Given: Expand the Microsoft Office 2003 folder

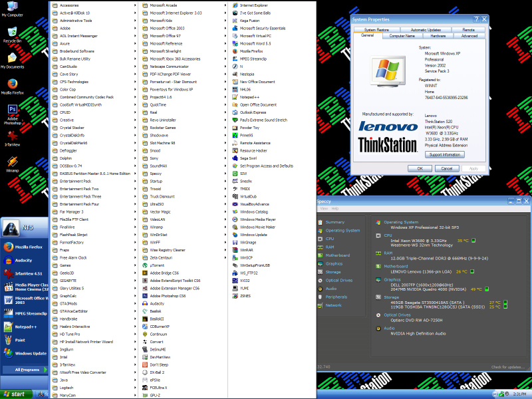Looking at the screenshot, I should [184, 29].
